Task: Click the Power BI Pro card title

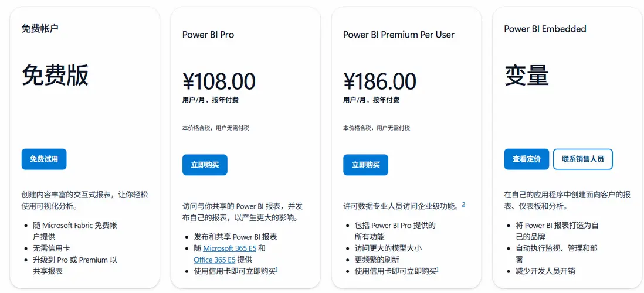Action: coord(208,35)
